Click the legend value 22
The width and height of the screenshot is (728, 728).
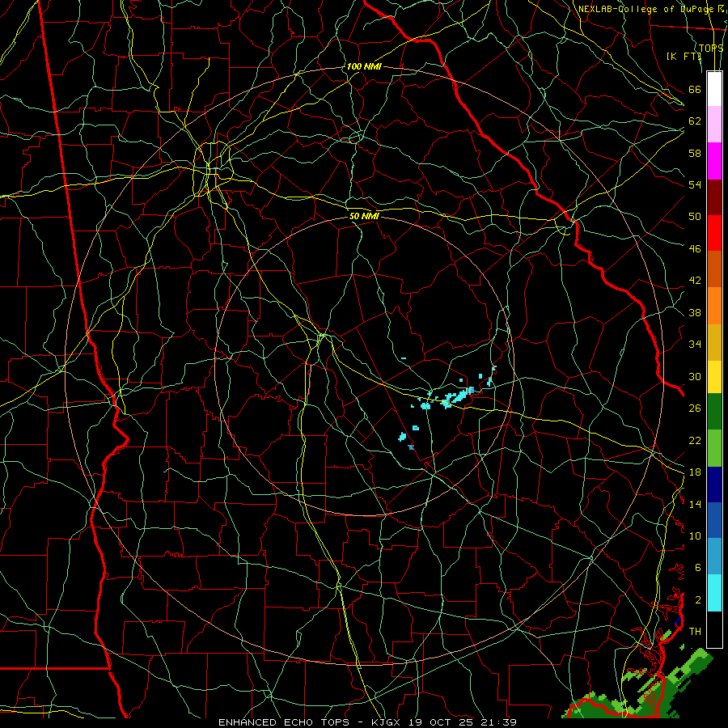pos(695,441)
